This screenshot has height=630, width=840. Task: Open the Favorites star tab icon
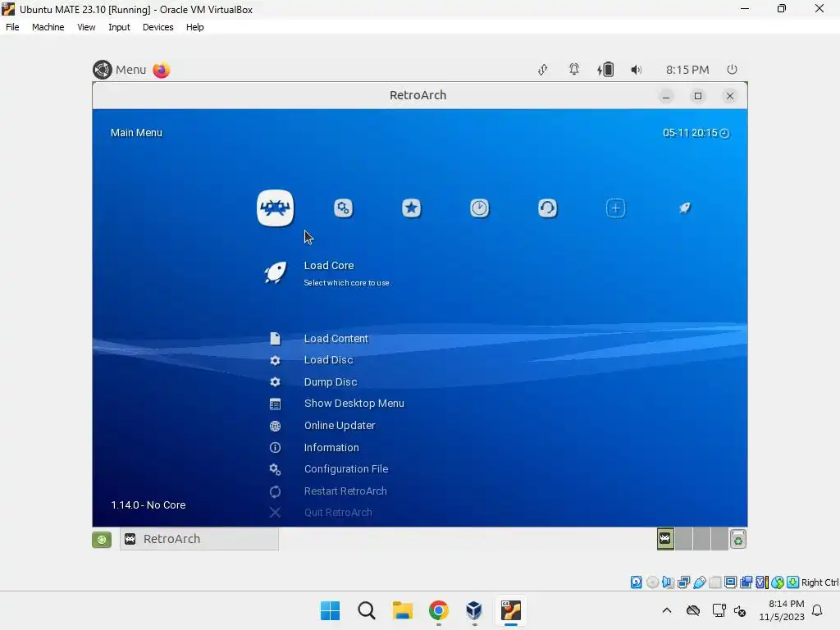(412, 208)
